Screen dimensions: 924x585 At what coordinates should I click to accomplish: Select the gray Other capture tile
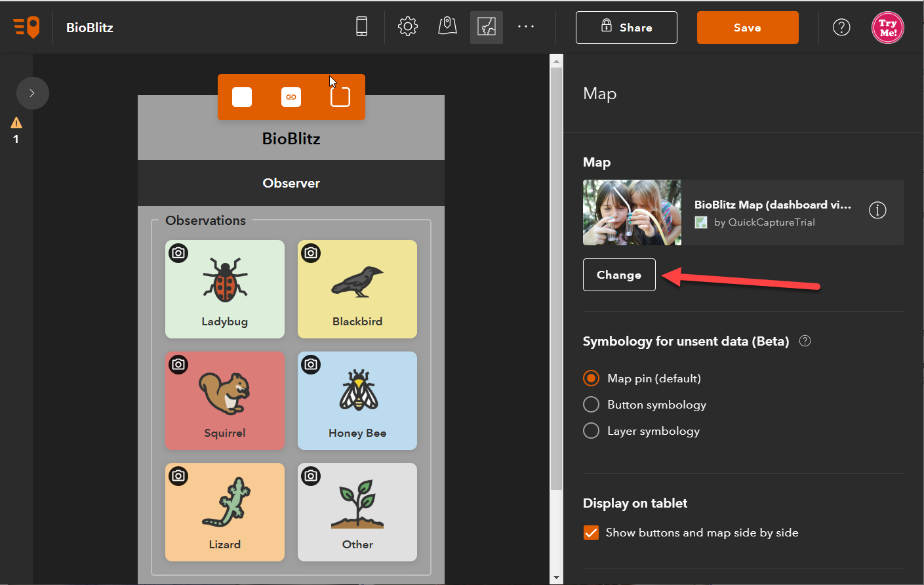[x=357, y=512]
